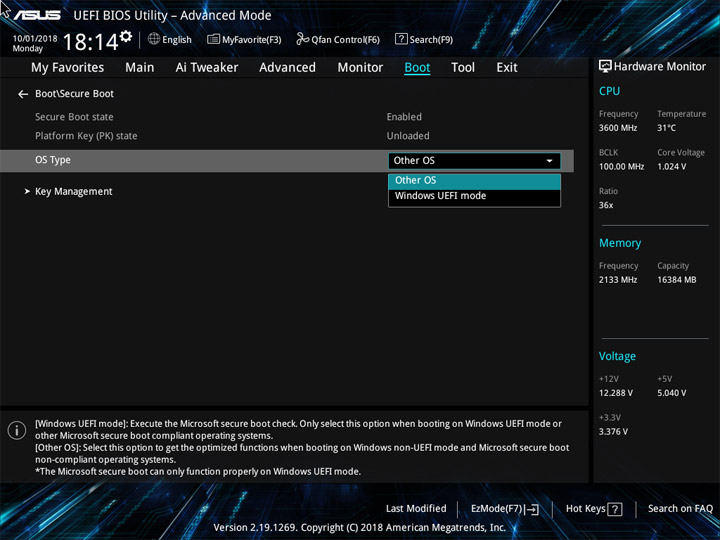Click the information icon beside the help text
Screen dimensions: 720x540
17,430
